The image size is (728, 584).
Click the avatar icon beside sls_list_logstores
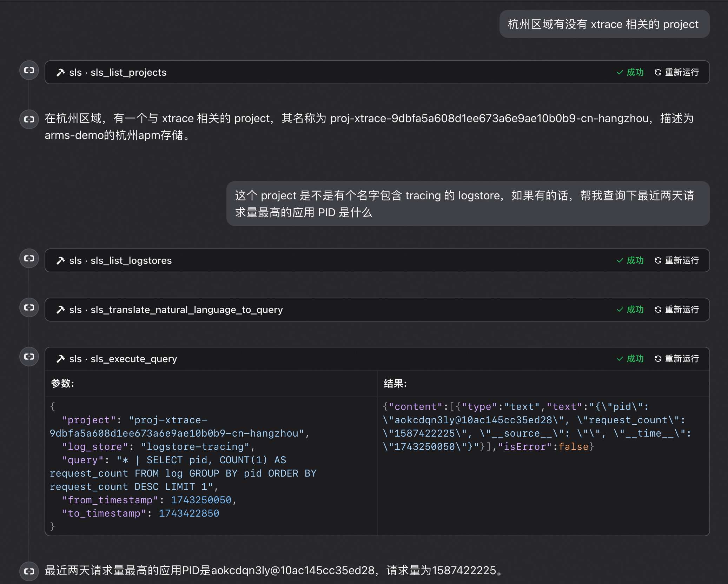pos(29,259)
